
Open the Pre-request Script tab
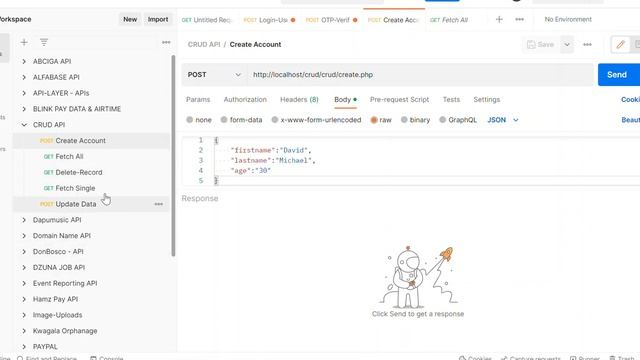pos(399,100)
